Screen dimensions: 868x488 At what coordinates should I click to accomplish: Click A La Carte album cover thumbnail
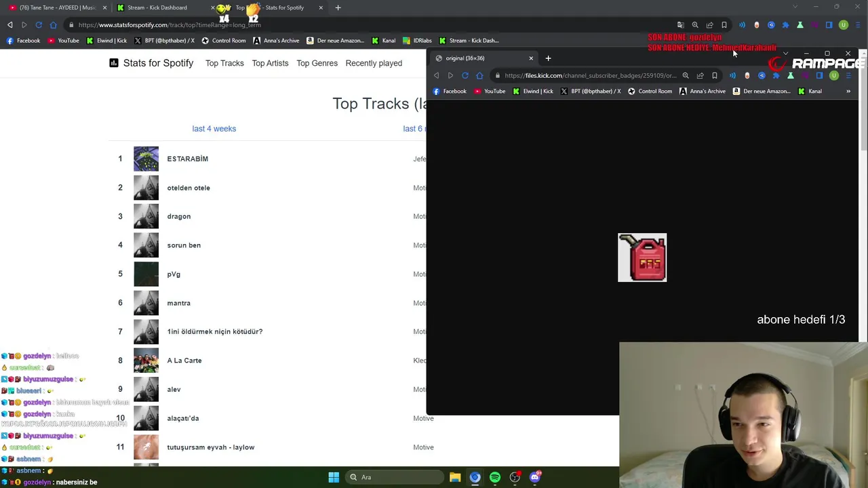pyautogui.click(x=146, y=361)
